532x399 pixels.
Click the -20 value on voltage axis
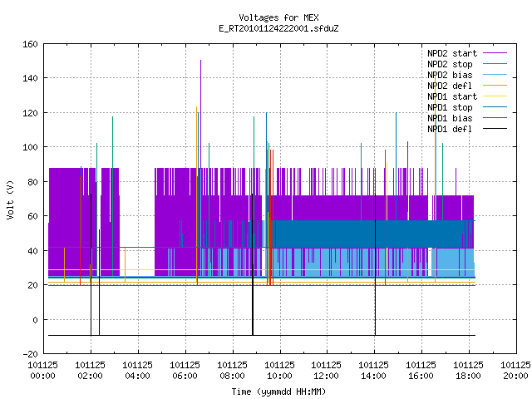30,354
